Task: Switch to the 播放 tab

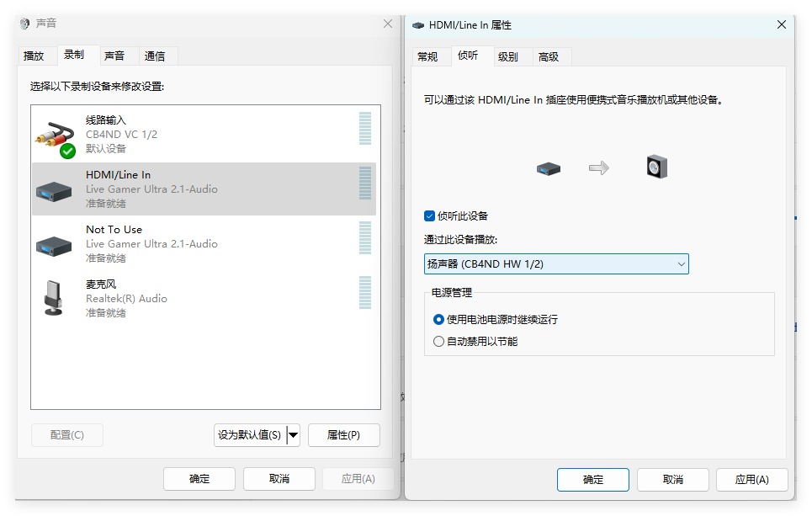Action: [x=34, y=56]
